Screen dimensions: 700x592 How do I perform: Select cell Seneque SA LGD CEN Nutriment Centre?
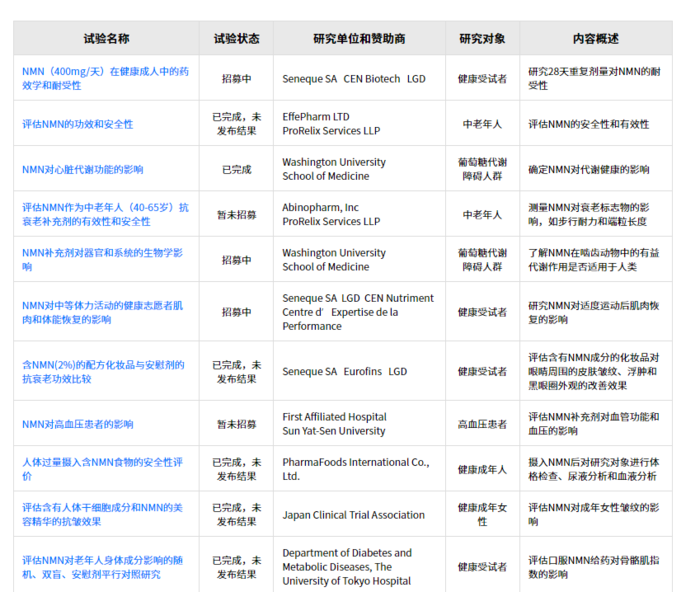(358, 312)
